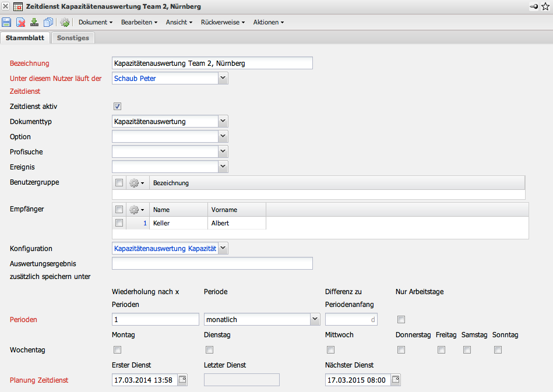Open gear menu in Empfänger table header
This screenshot has height=392, width=553.
click(136, 210)
